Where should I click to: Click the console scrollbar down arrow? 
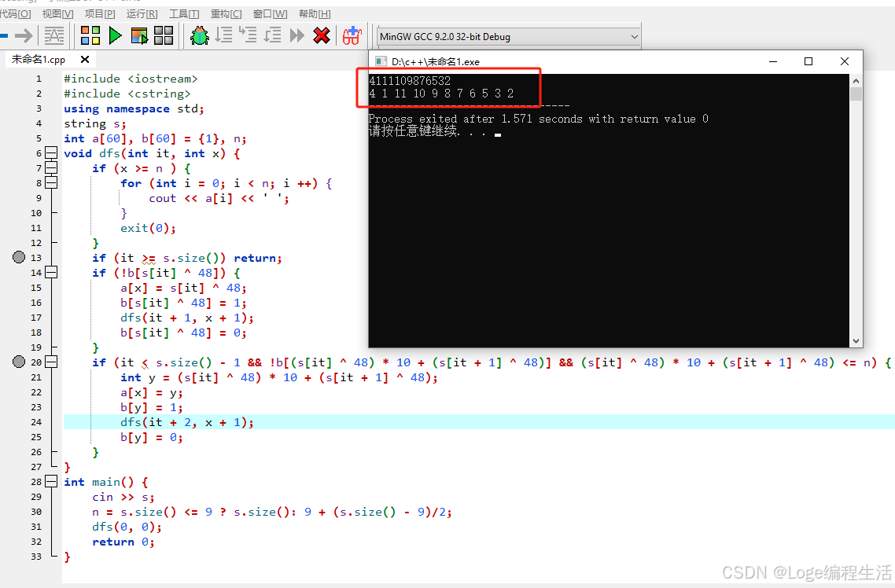point(856,341)
